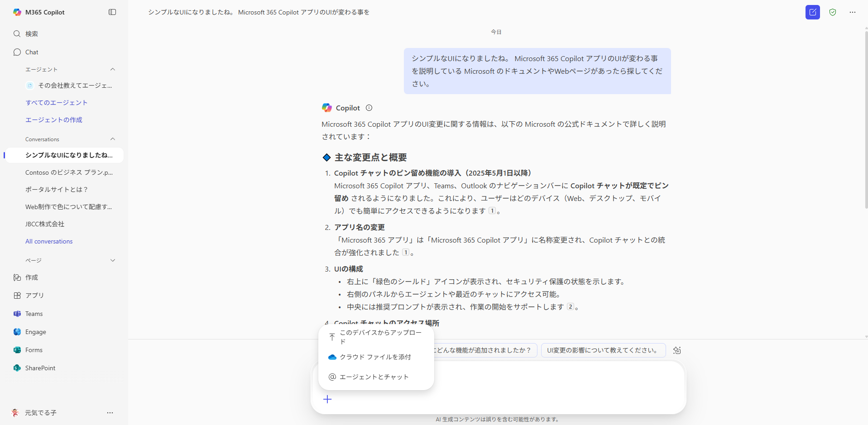Screen dimensions: 868x425
Task: Start a new chat with the compose icon
Action: [813, 12]
